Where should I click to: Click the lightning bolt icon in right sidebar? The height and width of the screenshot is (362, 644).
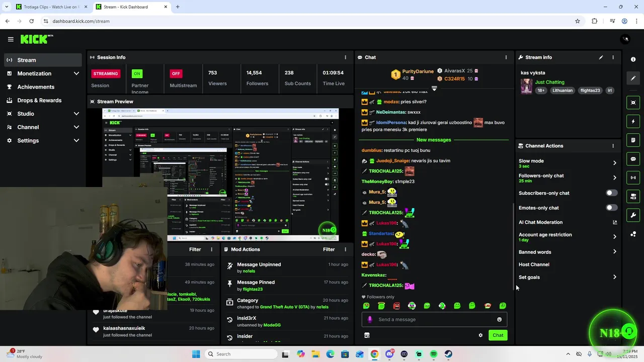coord(633,121)
